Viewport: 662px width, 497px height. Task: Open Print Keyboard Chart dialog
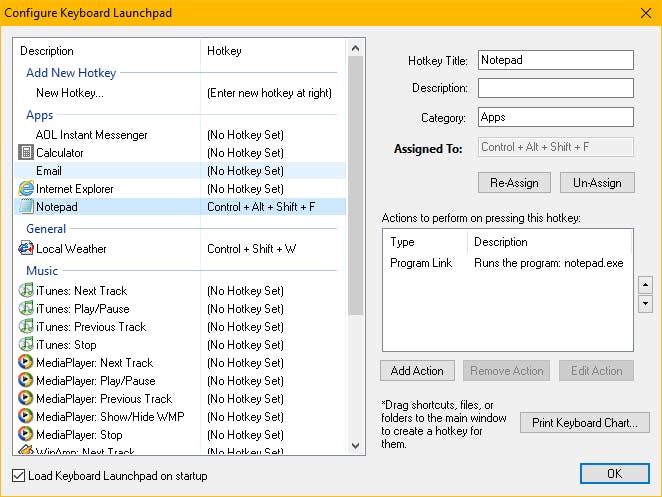585,423
